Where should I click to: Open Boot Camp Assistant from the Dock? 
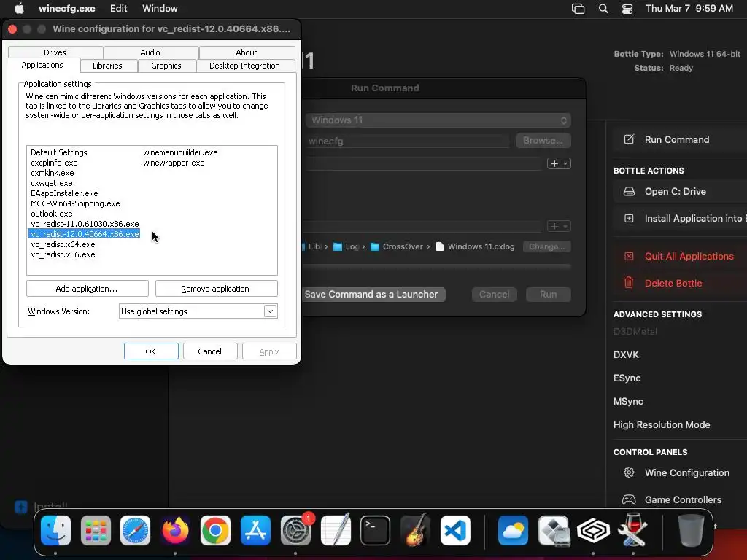point(553,531)
